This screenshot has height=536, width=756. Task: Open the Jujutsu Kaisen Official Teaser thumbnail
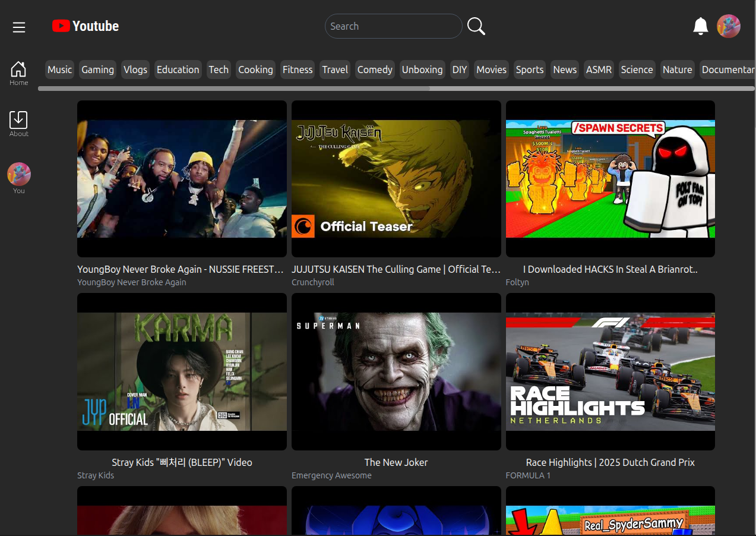(396, 179)
